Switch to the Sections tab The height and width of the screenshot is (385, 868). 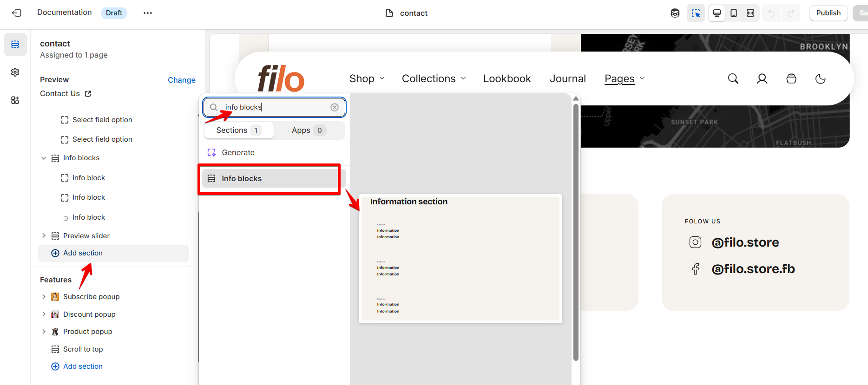click(239, 131)
